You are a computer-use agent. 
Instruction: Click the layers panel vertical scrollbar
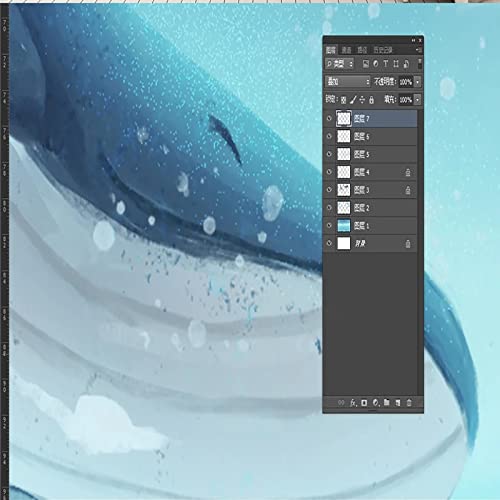tap(420, 252)
